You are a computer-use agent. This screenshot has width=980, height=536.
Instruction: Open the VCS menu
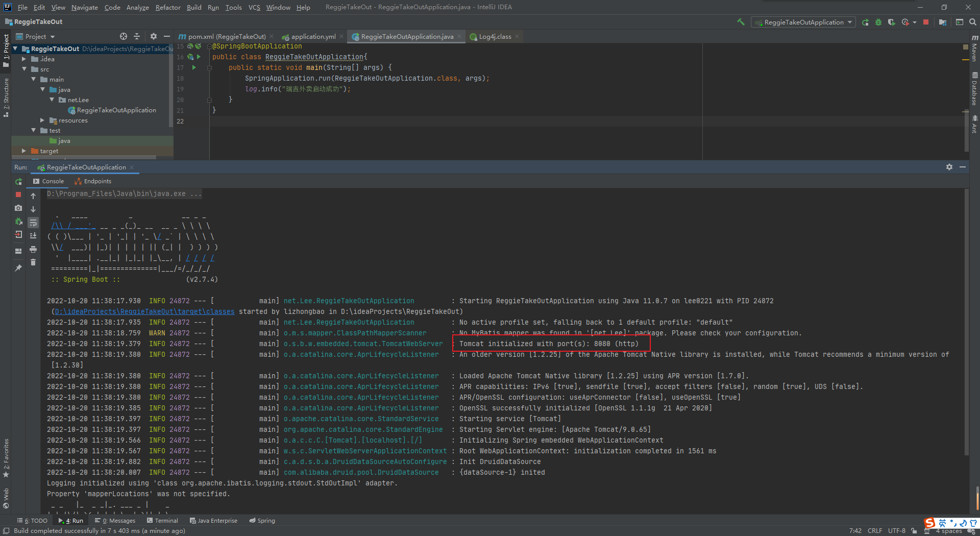(254, 7)
